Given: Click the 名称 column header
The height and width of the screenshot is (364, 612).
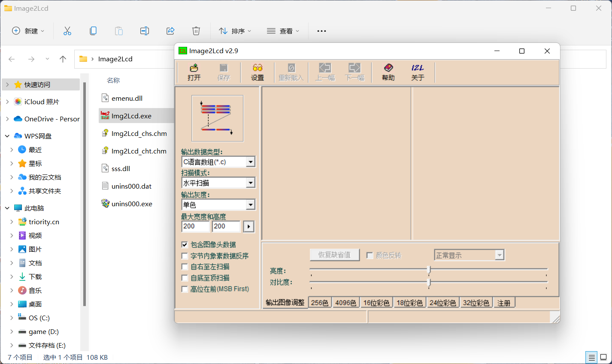Looking at the screenshot, I should click(113, 80).
